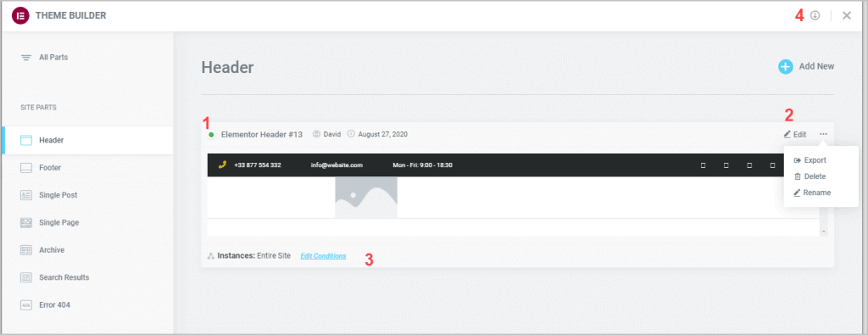The width and height of the screenshot is (868, 335).
Task: Click the author icon beside David
Action: [317, 134]
